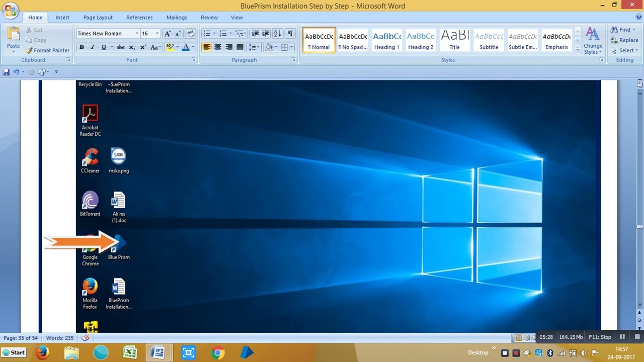The image size is (644, 362).
Task: Apply the Heading 1 style
Action: click(387, 40)
